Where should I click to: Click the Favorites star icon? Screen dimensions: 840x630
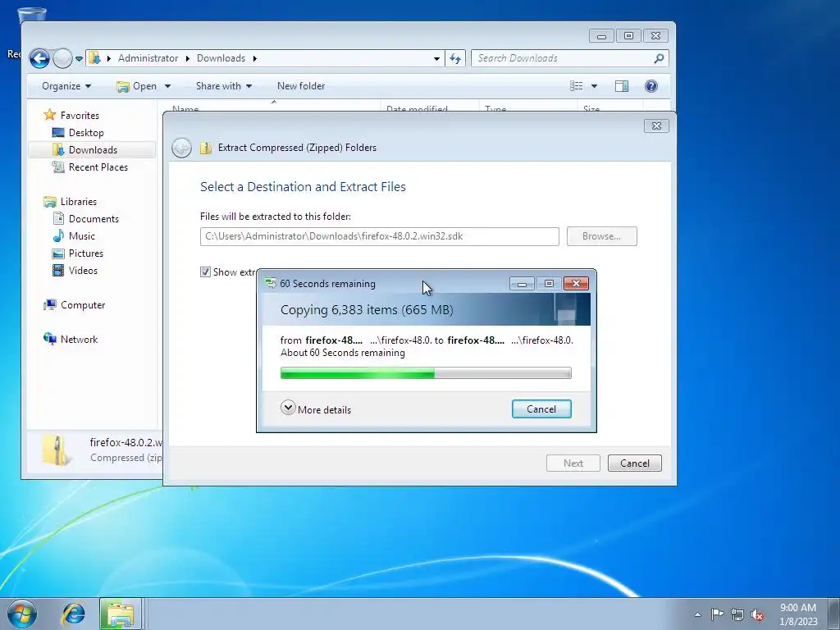point(50,115)
